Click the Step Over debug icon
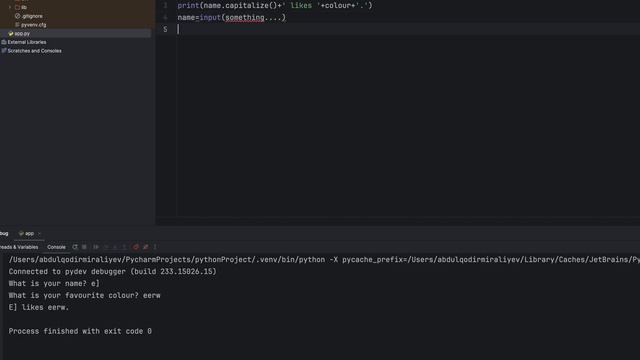The image size is (640, 360). coord(106,247)
